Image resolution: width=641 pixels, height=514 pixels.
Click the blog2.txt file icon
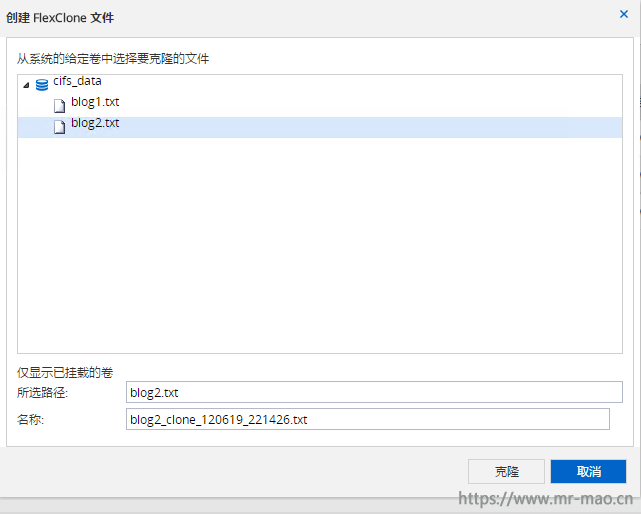click(x=60, y=127)
